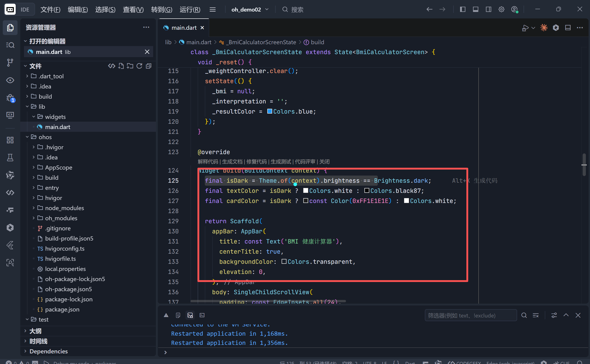Open the oh_demo02 project dropdown
Image resolution: width=590 pixels, height=364 pixels.
250,9
